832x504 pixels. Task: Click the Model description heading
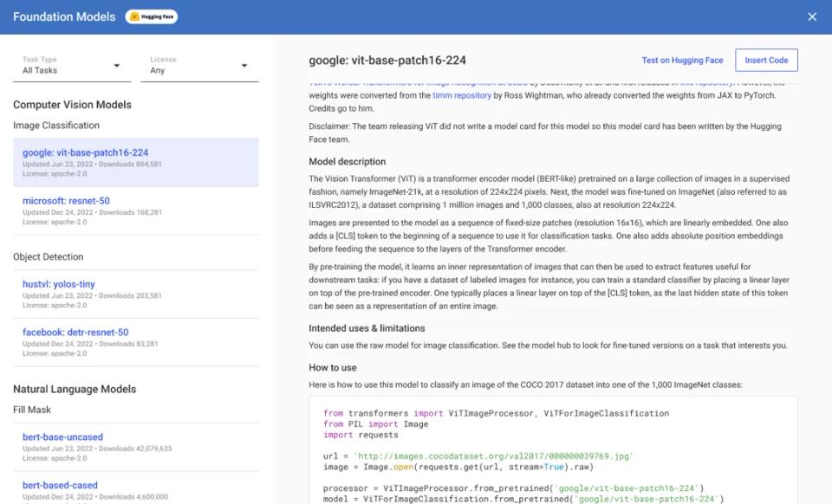(347, 162)
